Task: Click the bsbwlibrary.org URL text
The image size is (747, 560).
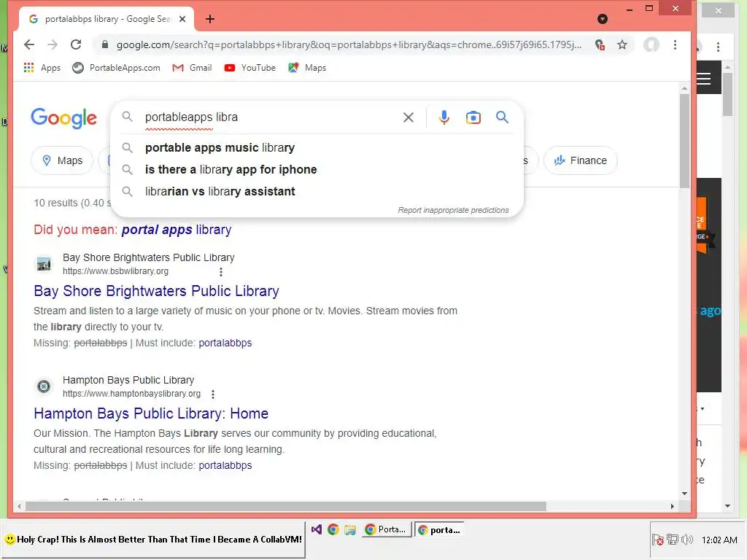Action: click(116, 271)
